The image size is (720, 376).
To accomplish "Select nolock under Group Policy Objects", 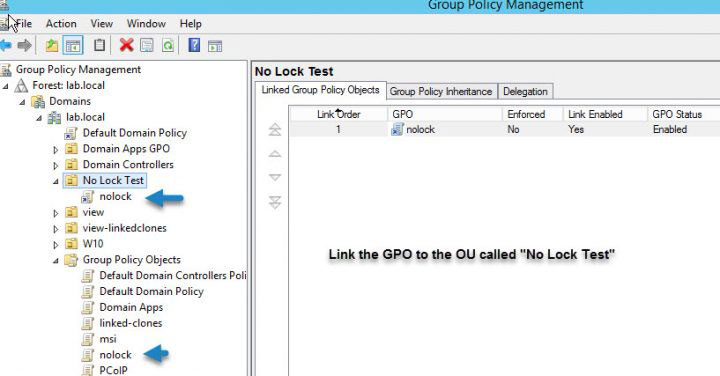I will (x=116, y=355).
